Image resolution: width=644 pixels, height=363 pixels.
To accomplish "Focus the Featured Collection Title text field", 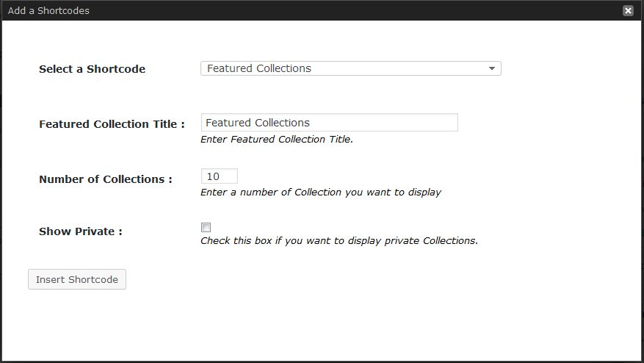I will click(x=329, y=123).
